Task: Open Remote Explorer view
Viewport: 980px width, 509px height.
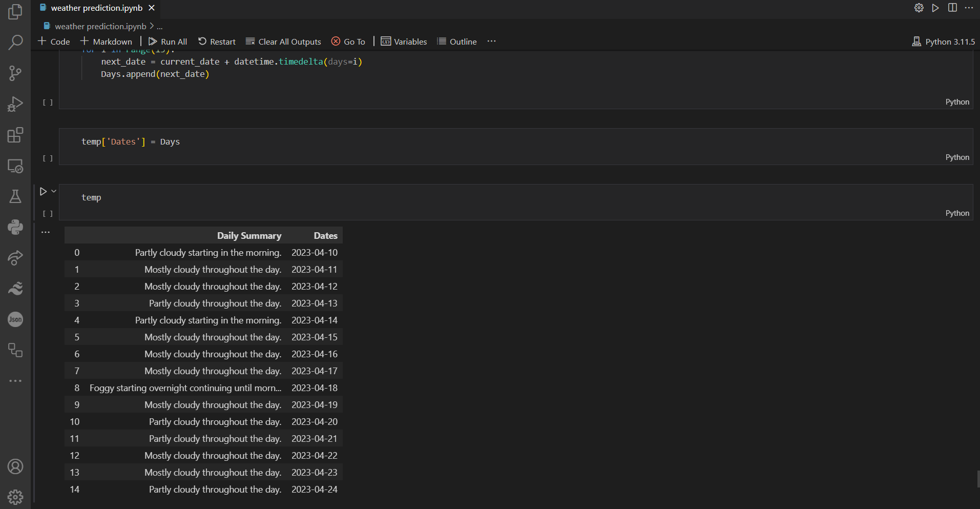Action: click(15, 166)
